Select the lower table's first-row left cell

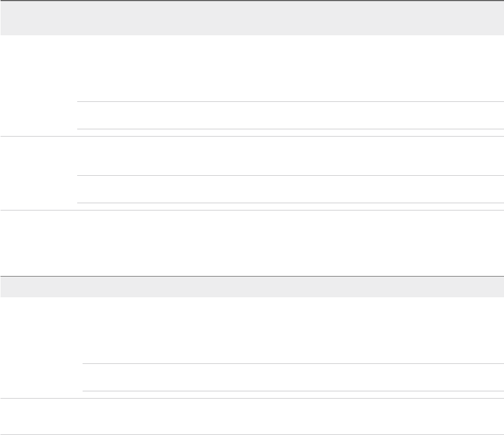(40, 347)
